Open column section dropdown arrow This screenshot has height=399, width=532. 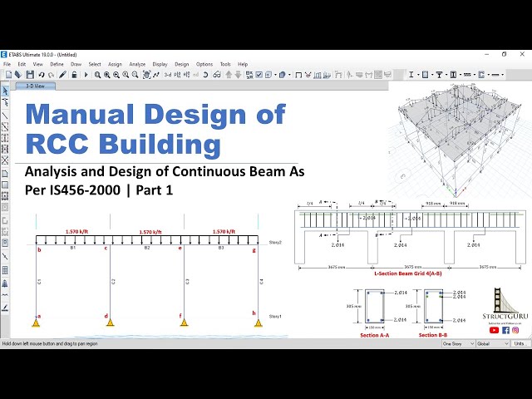(x=432, y=75)
